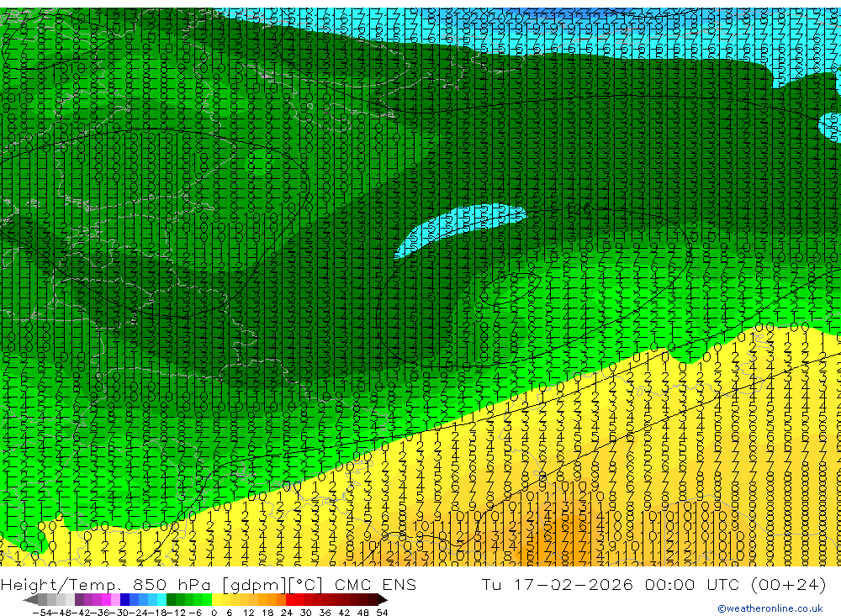Click the yellow legend swatch above the 0 label
The image size is (841, 616).
[x=217, y=600]
